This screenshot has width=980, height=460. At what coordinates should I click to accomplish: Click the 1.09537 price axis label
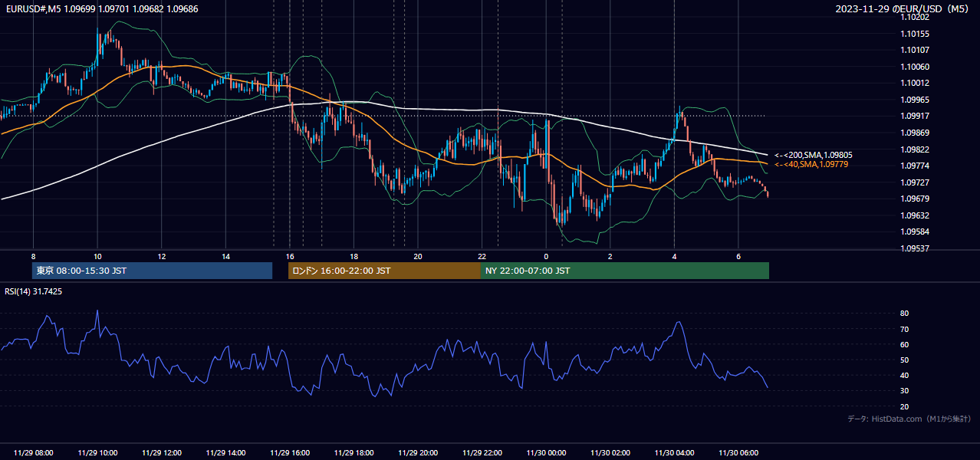coord(915,248)
